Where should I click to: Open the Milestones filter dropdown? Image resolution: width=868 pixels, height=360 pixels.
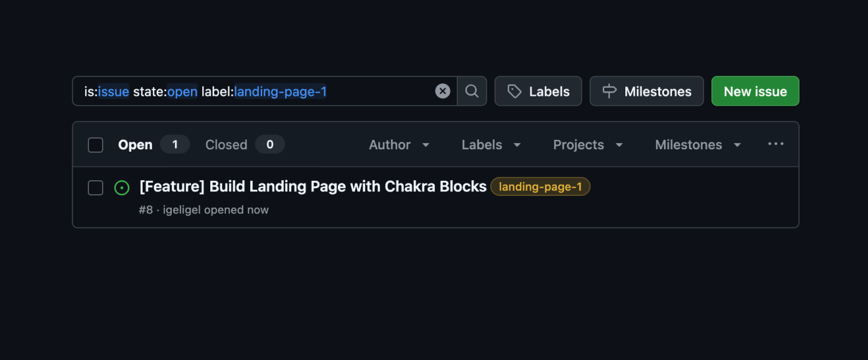pyautogui.click(x=696, y=144)
